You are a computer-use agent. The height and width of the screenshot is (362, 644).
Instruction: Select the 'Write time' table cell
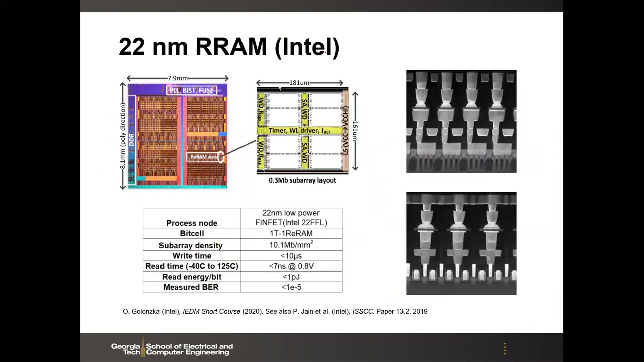click(192, 256)
